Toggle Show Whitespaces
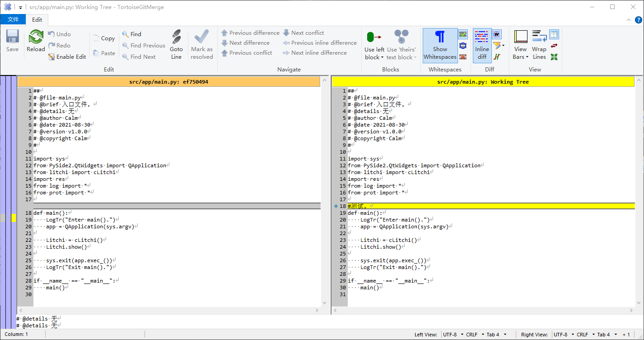Screen dimensions: 644x340 pyautogui.click(x=440, y=45)
